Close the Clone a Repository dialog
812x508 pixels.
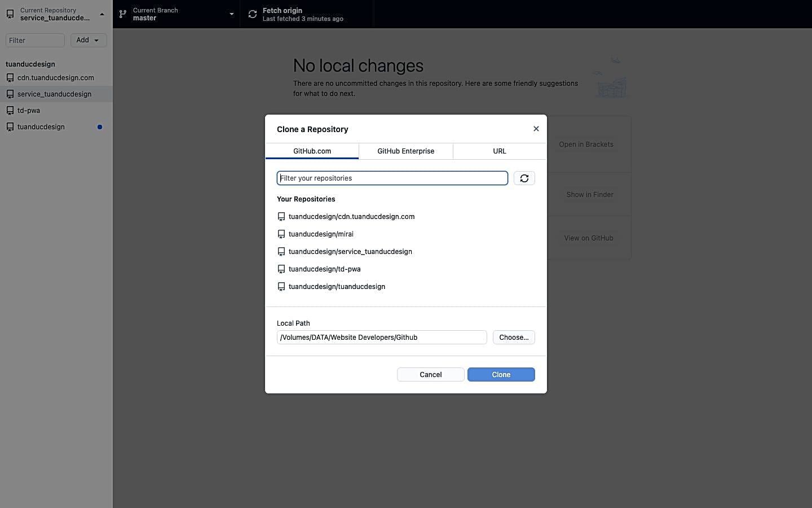pos(536,129)
